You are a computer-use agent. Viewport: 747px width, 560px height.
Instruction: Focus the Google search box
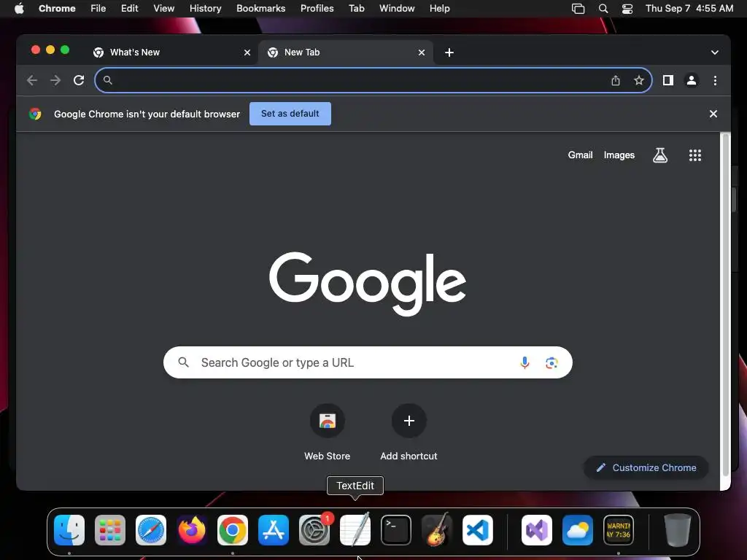(x=368, y=363)
